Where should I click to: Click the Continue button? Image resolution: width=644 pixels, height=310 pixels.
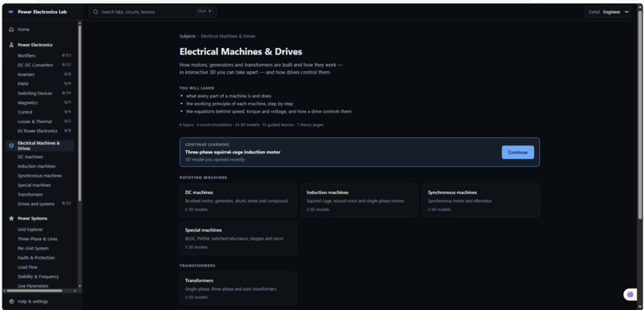pyautogui.click(x=518, y=153)
